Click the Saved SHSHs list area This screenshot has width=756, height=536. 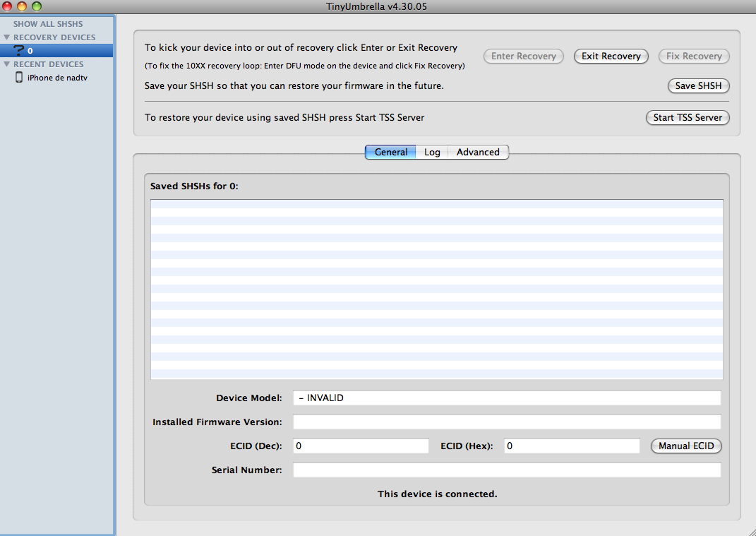coord(437,290)
